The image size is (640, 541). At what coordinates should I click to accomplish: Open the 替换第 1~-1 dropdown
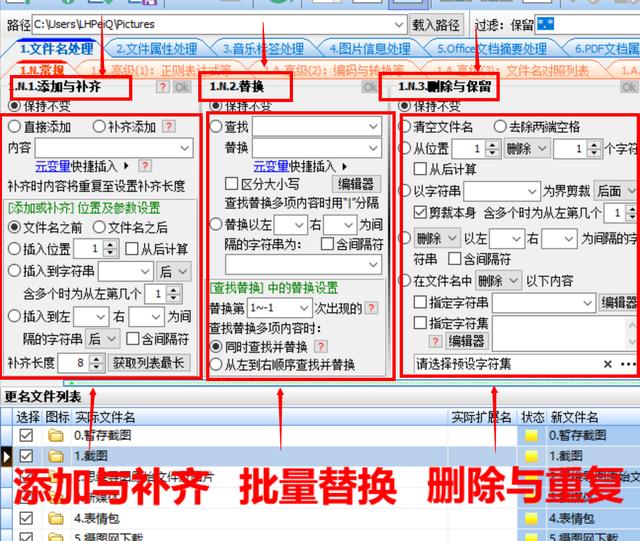point(304,308)
